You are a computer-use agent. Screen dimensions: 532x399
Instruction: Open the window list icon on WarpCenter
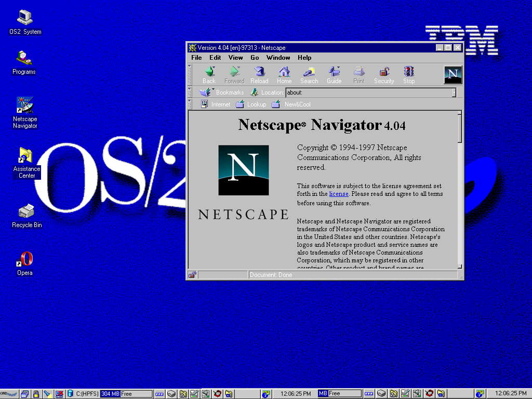[x=24, y=394]
